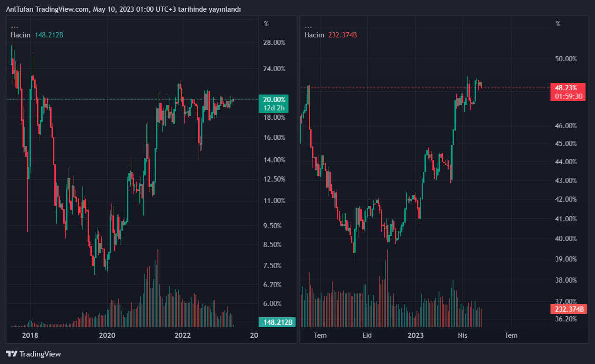
Task: Click the 01:59:30 countdown label
Action: click(x=569, y=96)
